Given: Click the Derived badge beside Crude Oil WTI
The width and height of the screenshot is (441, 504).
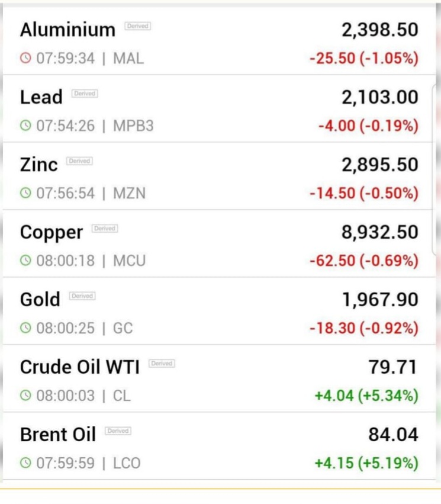Looking at the screenshot, I should (162, 364).
